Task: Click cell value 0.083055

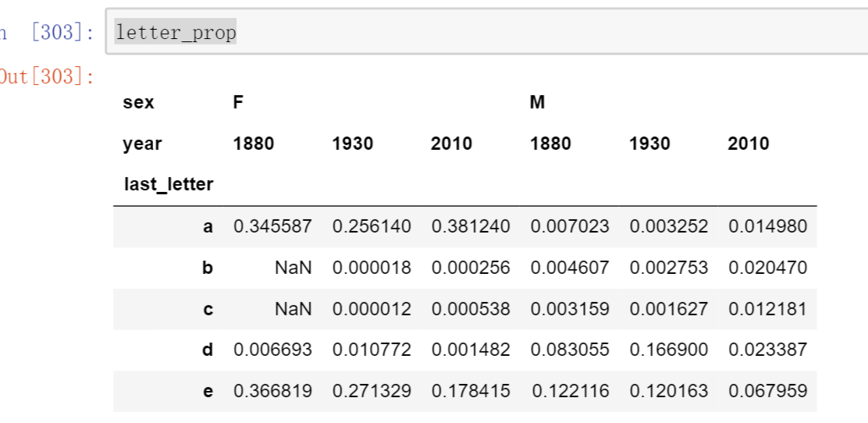Action: [x=570, y=350]
